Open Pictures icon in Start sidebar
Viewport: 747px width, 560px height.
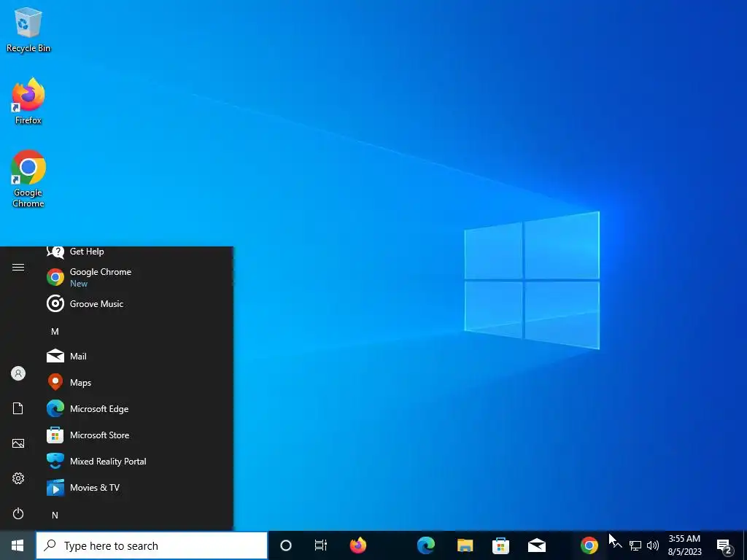pos(18,443)
